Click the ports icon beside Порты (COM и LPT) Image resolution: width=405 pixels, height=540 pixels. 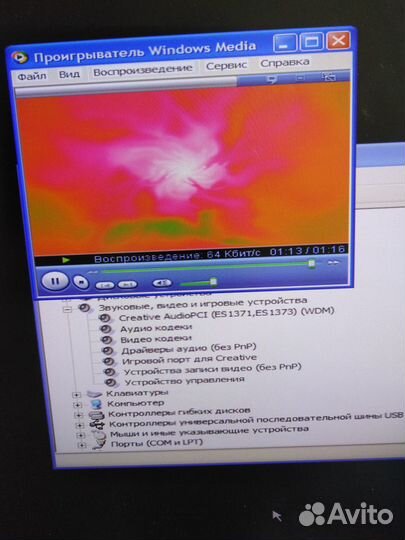(99, 445)
